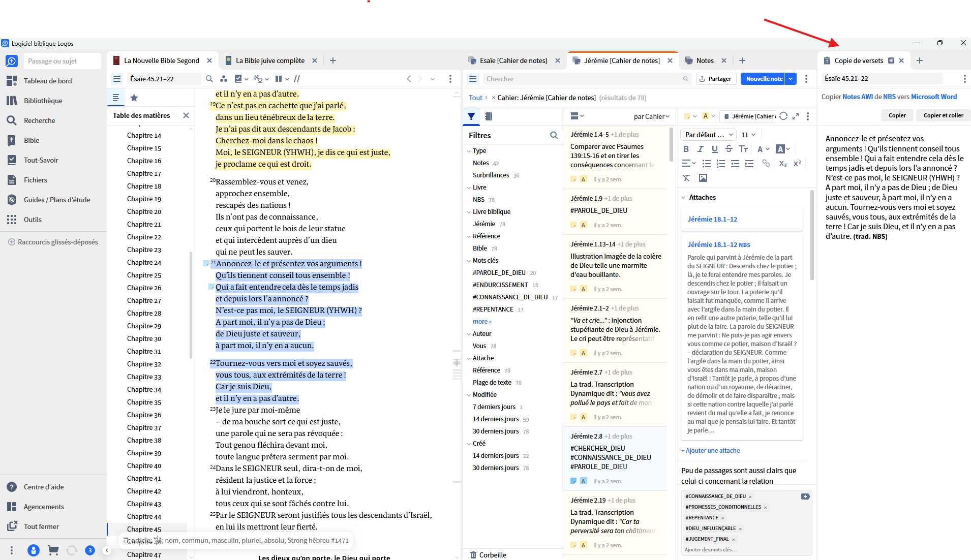Open the Bibliothèque library icon in sidebar

[12, 101]
